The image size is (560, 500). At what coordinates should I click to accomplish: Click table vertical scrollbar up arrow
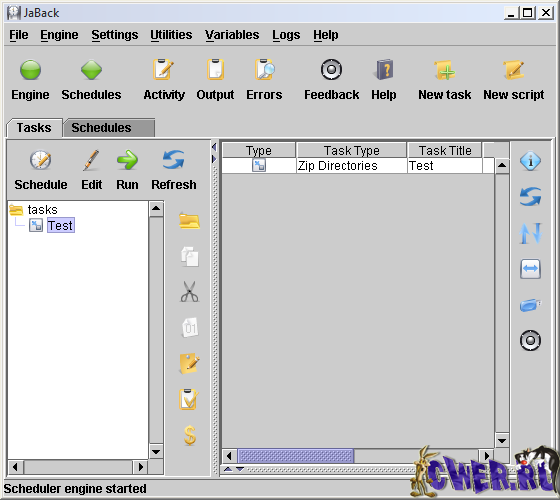tap(502, 165)
